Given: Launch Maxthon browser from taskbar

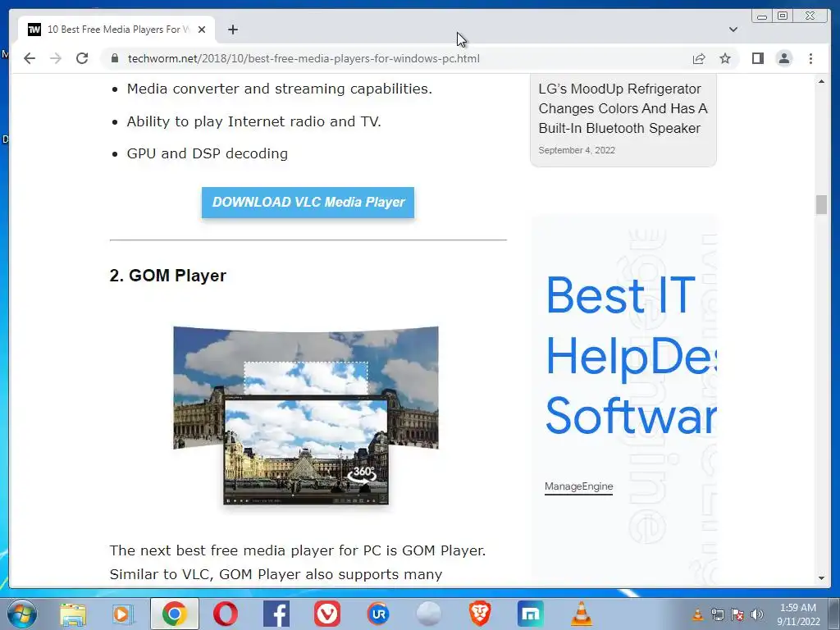Looking at the screenshot, I should coord(531,614).
